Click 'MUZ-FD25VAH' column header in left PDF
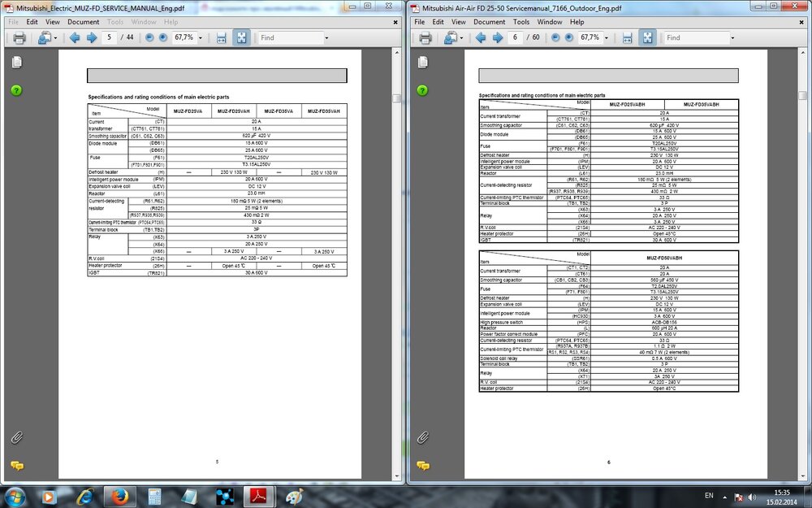The width and height of the screenshot is (812, 508). click(234, 111)
